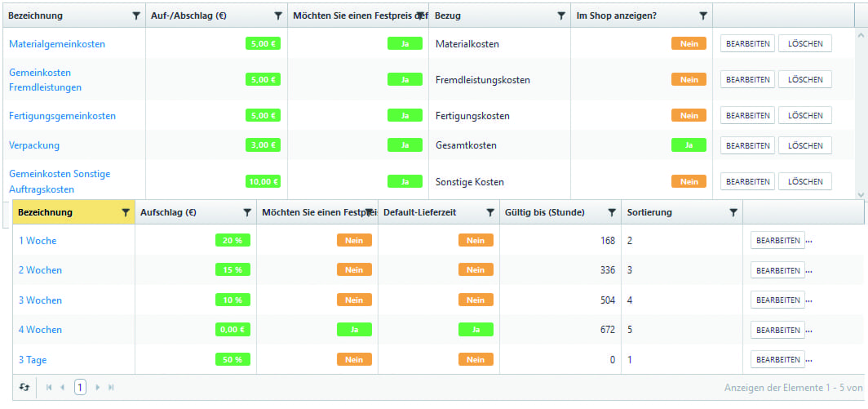The width and height of the screenshot is (868, 409).
Task: Open the '3 Tage' entry link
Action: pyautogui.click(x=33, y=359)
